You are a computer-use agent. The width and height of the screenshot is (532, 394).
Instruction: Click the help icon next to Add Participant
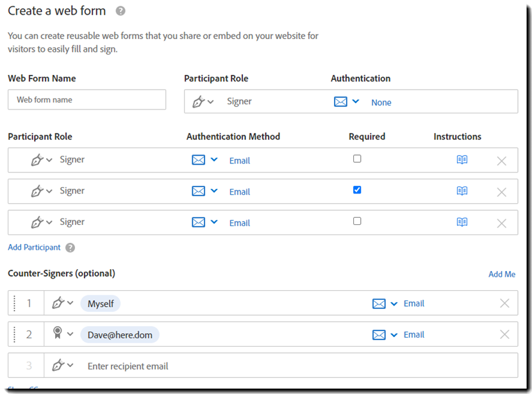(x=70, y=248)
